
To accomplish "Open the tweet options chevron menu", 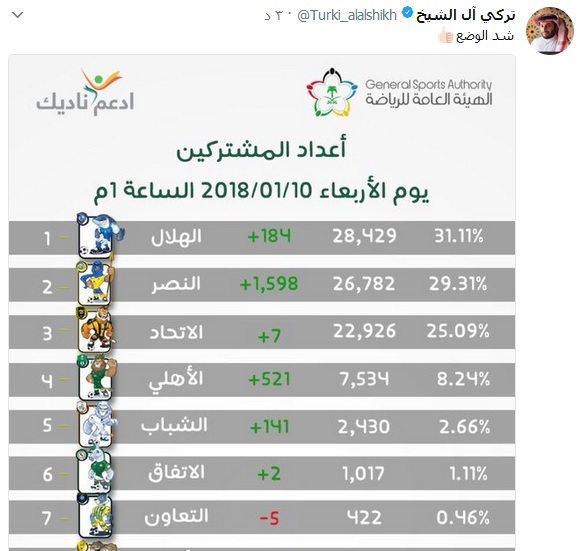I will click(18, 15).
